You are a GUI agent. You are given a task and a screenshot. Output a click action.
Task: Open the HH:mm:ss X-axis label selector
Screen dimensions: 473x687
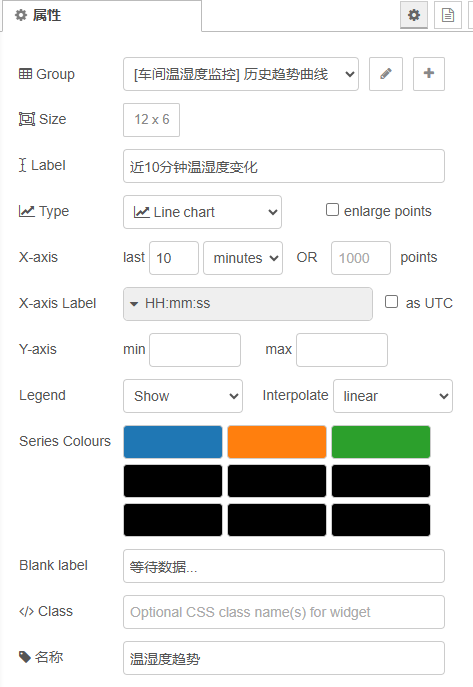[248, 304]
